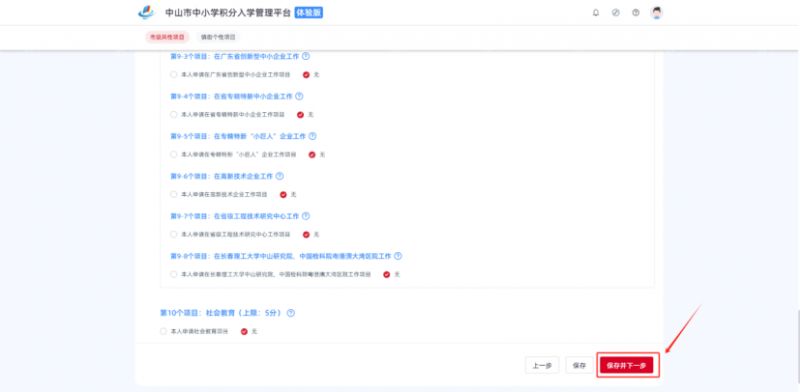Click heading 第10个项目：社会教育（上限：5分）

click(x=221, y=313)
